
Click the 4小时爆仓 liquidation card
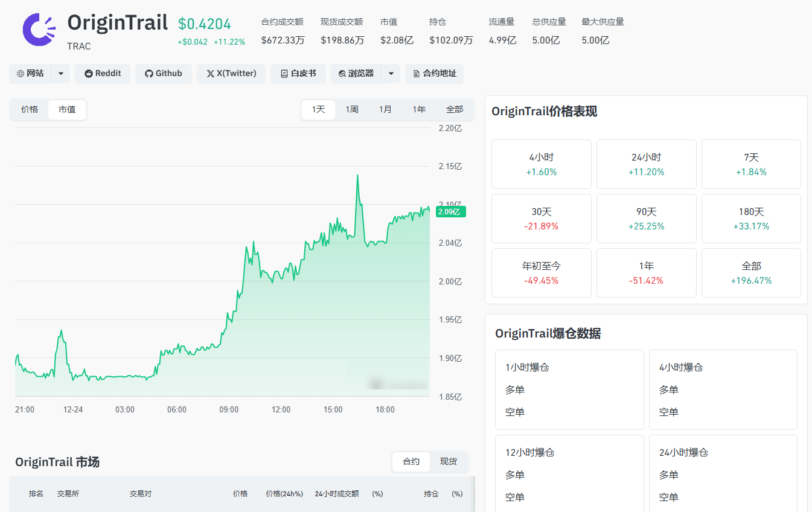point(723,389)
